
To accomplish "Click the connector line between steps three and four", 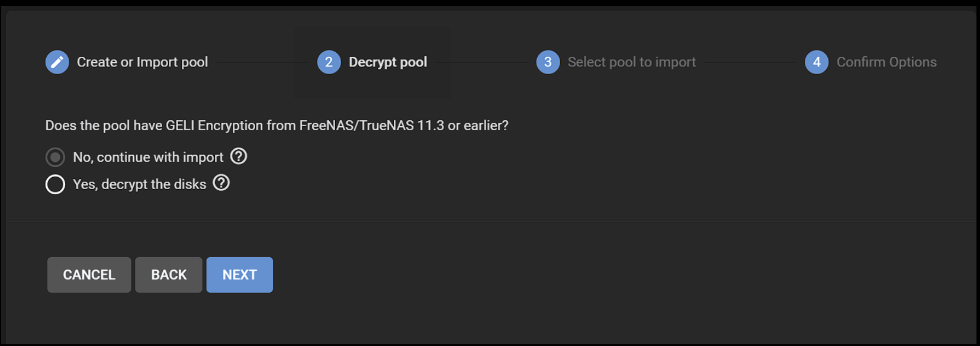I will (751, 62).
